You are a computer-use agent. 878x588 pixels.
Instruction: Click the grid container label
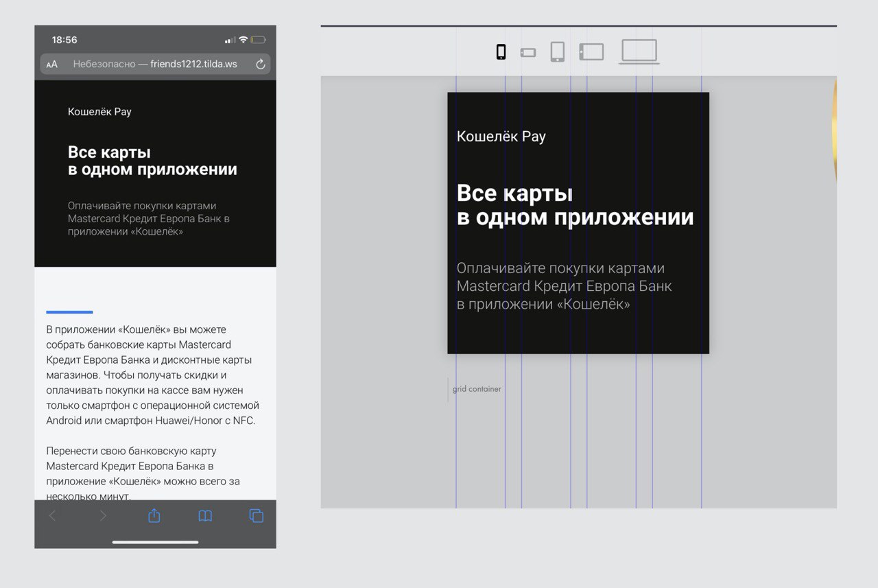click(x=477, y=389)
